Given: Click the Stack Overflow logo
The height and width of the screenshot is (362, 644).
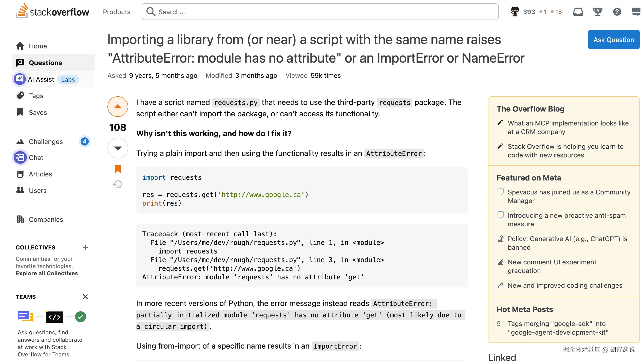Looking at the screenshot, I should coord(52,11).
